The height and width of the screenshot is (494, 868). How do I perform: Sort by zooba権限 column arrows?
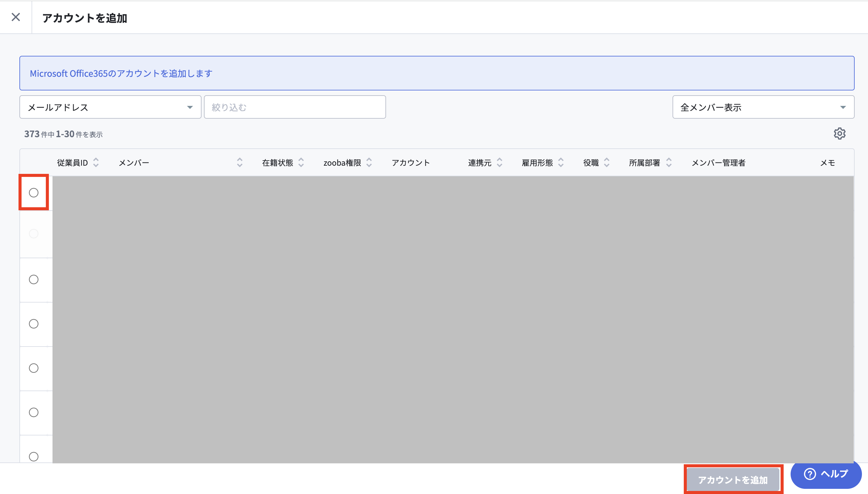pyautogui.click(x=369, y=163)
